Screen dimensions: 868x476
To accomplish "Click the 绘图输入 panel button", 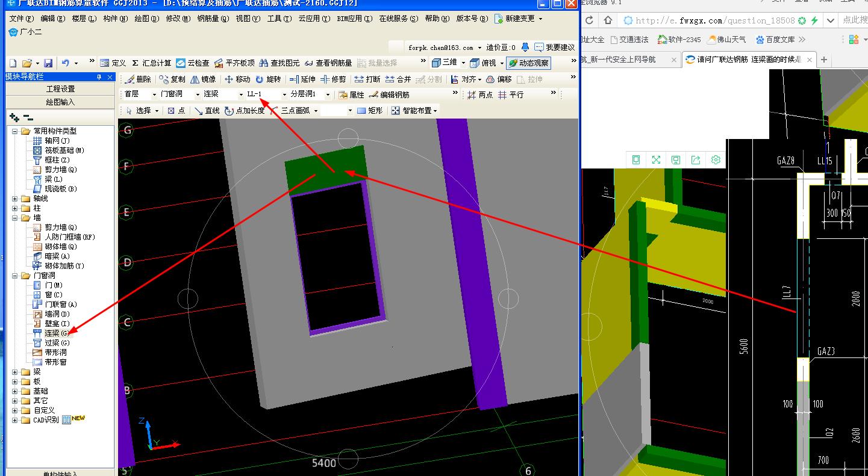I will [60, 102].
